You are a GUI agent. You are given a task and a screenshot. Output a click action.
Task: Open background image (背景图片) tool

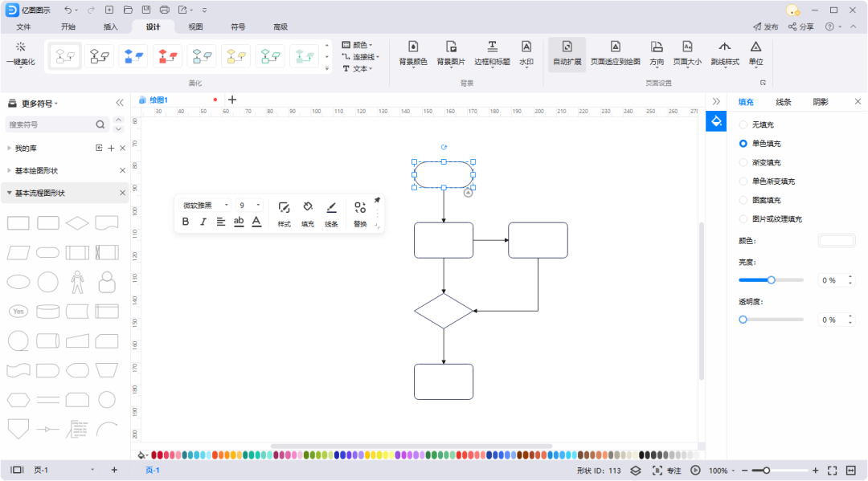(451, 54)
